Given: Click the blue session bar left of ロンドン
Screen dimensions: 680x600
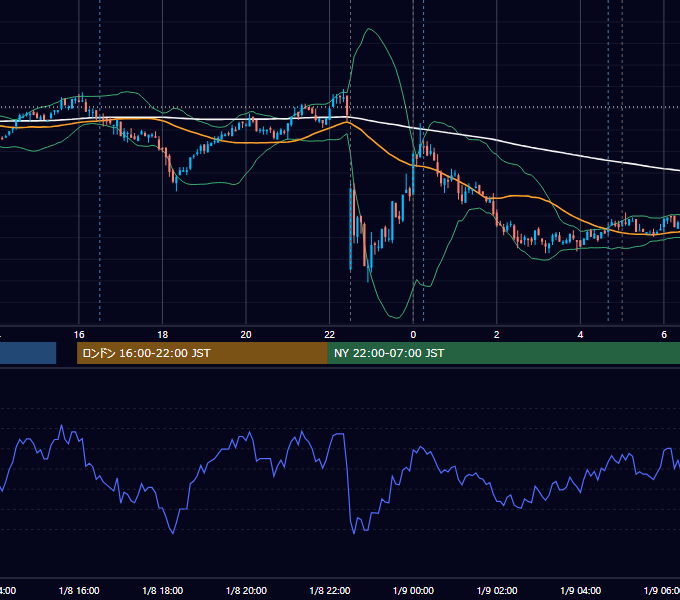Looking at the screenshot, I should tap(28, 353).
